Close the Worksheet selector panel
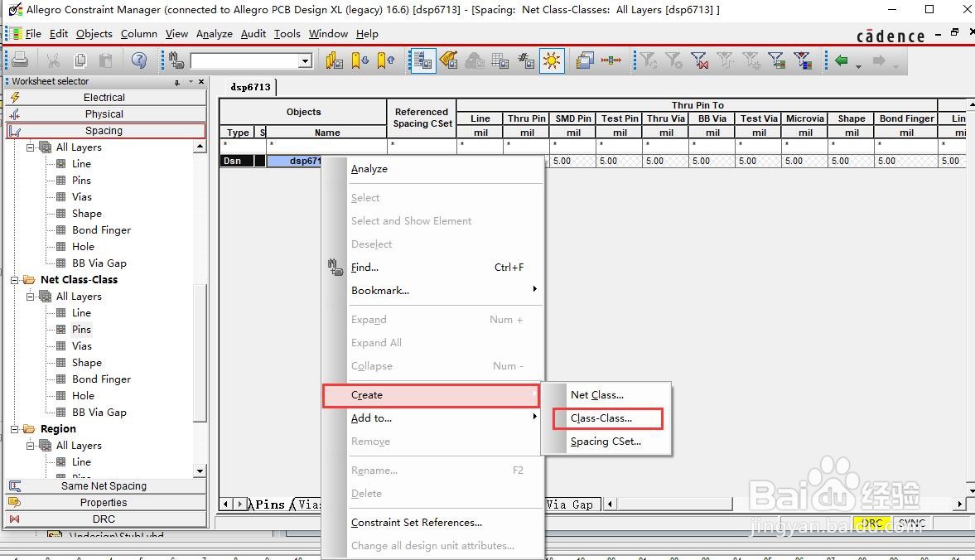975x560 pixels. (x=200, y=81)
